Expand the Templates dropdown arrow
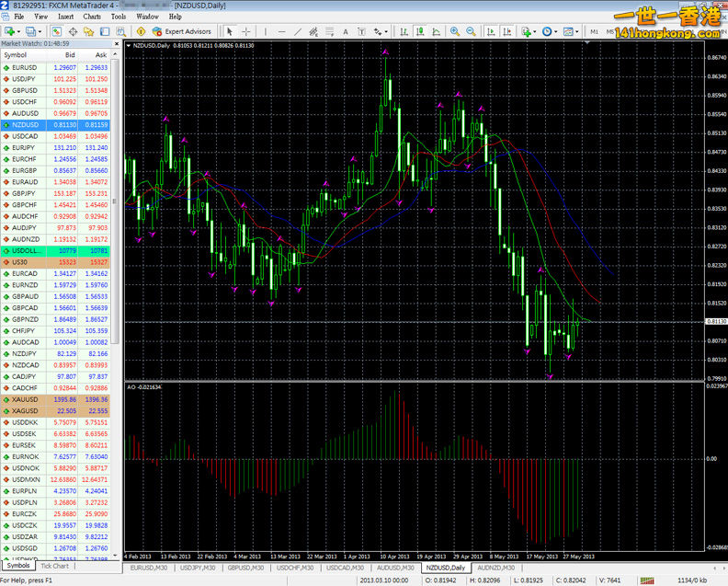This screenshot has height=586, width=728. click(x=577, y=32)
